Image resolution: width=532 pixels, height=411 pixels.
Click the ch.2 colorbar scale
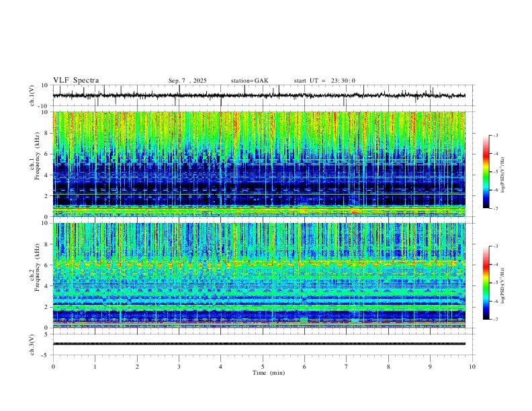[486, 283]
